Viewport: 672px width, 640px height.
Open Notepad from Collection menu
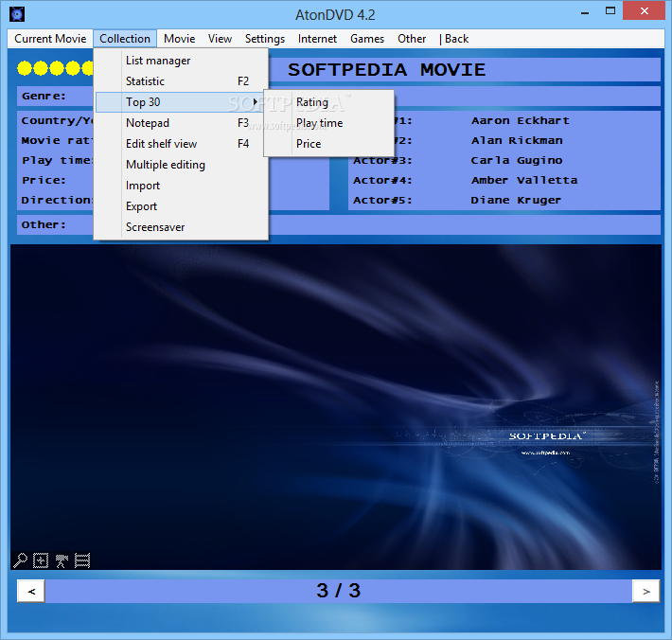[182, 123]
